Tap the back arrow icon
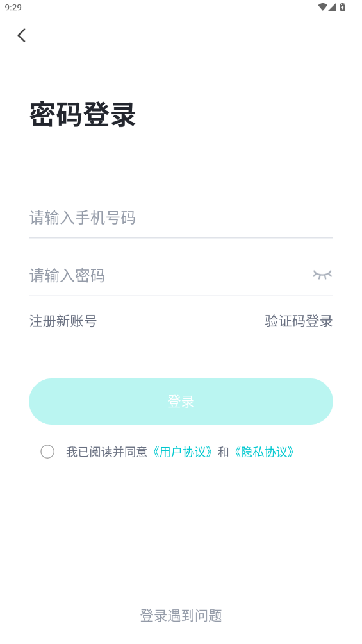This screenshot has height=644, width=362. pos(22,35)
